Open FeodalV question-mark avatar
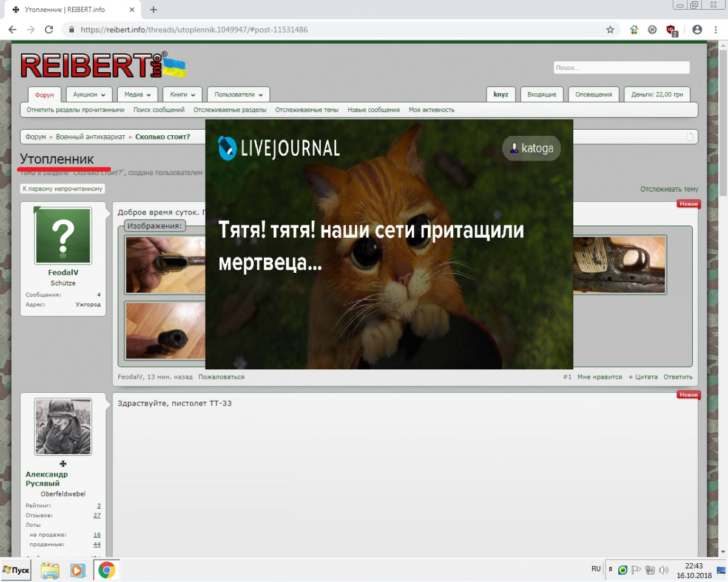This screenshot has width=728, height=582. coord(63,236)
